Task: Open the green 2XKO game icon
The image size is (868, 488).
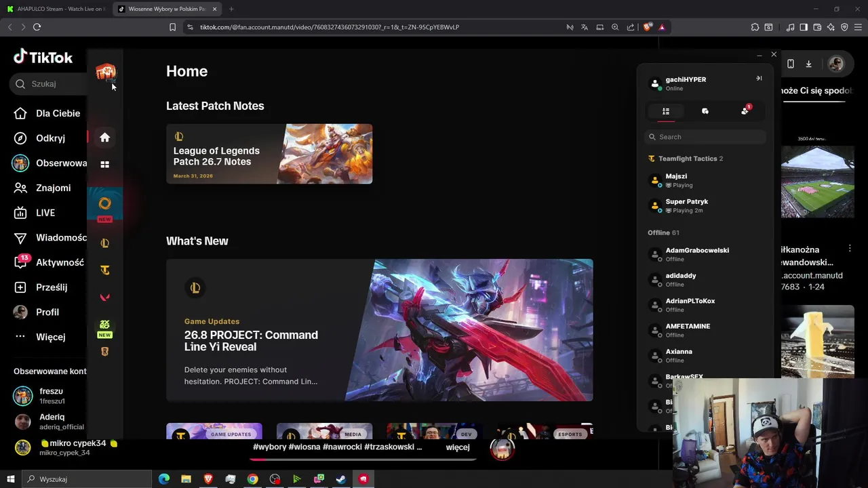Action: (x=104, y=325)
